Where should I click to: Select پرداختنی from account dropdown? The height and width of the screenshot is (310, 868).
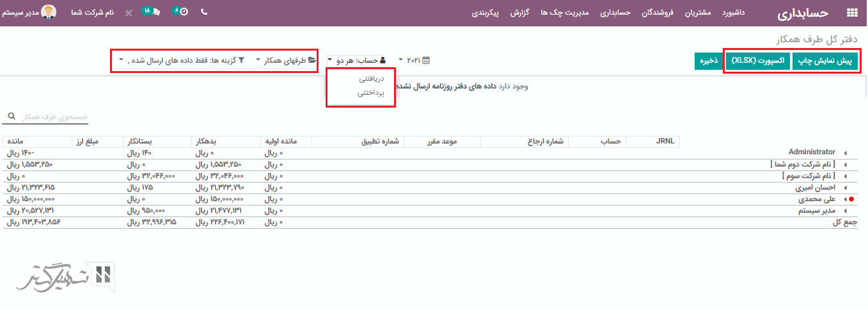(x=370, y=93)
